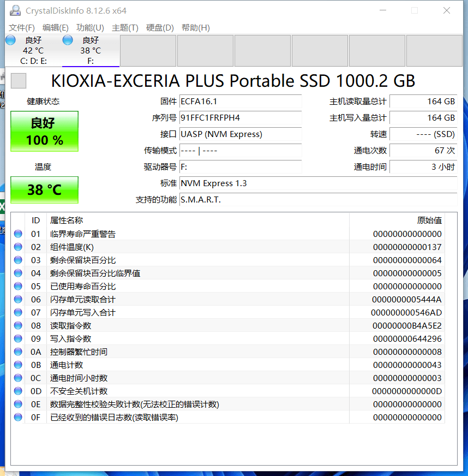Click the green 38 °C temperature button
Image resolution: width=468 pixels, height=476 pixels.
45,190
